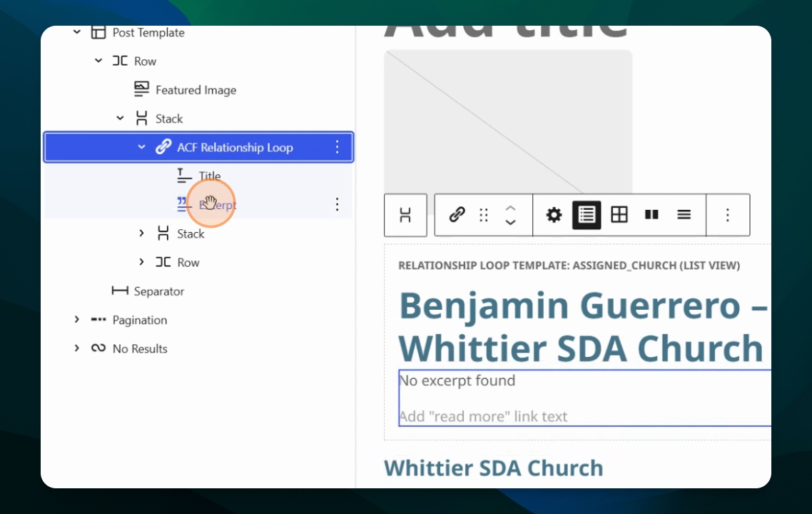Image resolution: width=812 pixels, height=514 pixels.
Task: Click the link block-type icon in toolbar
Action: coord(457,214)
